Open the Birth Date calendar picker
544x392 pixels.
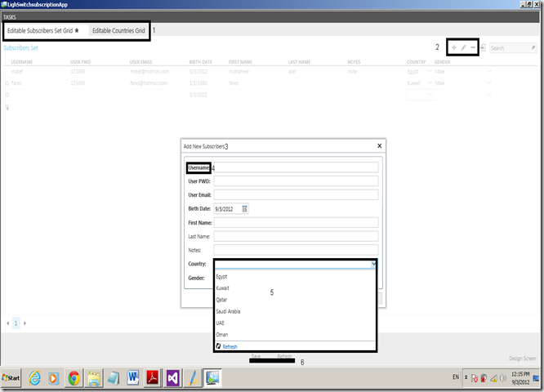[x=244, y=209]
